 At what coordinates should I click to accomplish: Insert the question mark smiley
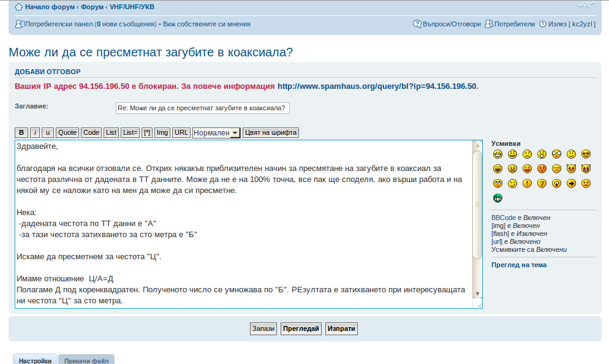coord(542,183)
